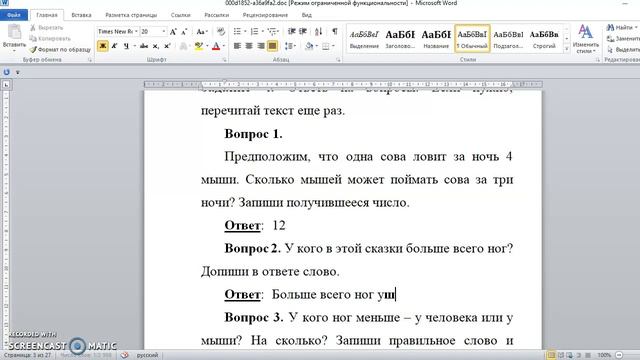Click the Copy (Копировать) command
The height and width of the screenshot is (360, 640).
pyautogui.click(x=50, y=38)
